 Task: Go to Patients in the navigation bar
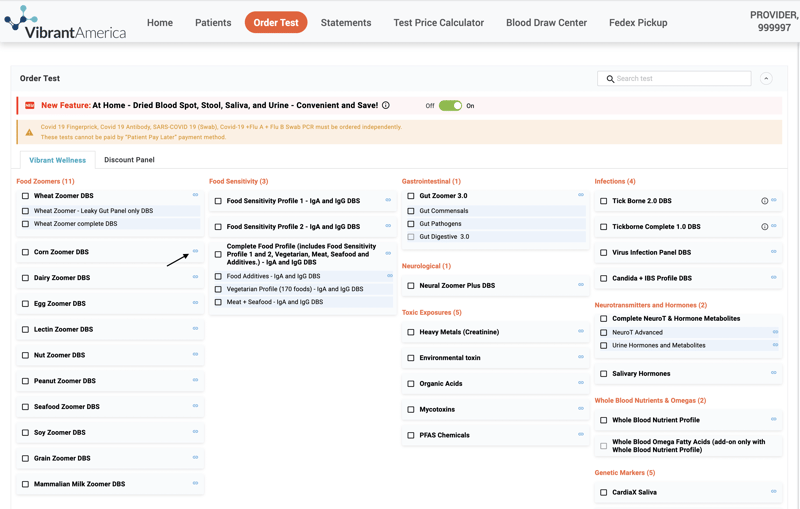[x=213, y=23]
